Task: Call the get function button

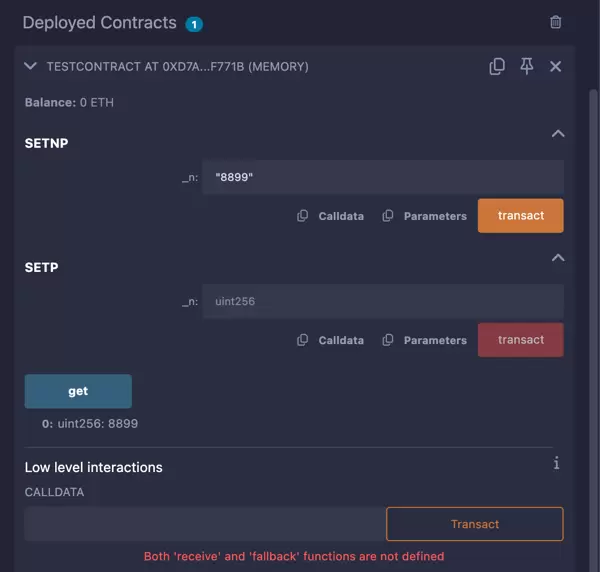Action: 78,392
